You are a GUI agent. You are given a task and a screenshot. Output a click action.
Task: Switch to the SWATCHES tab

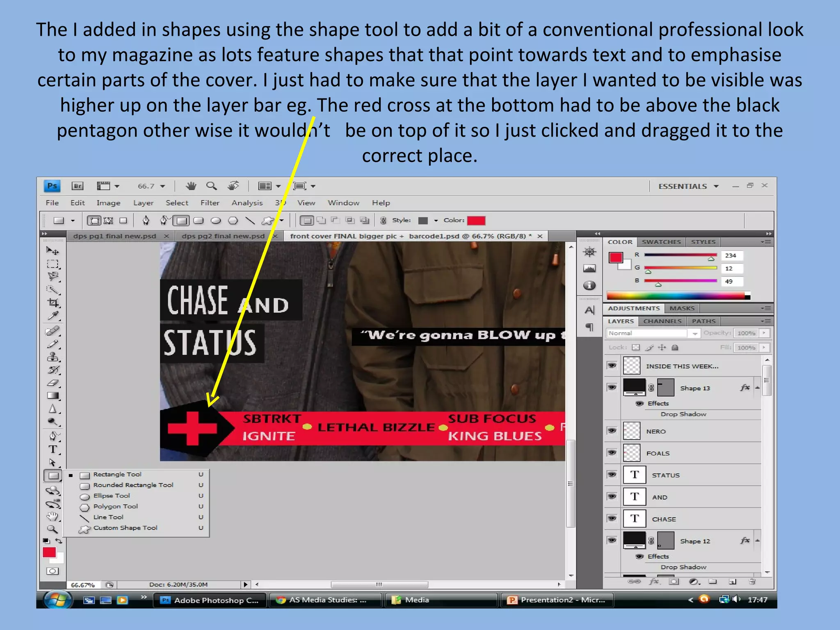661,242
